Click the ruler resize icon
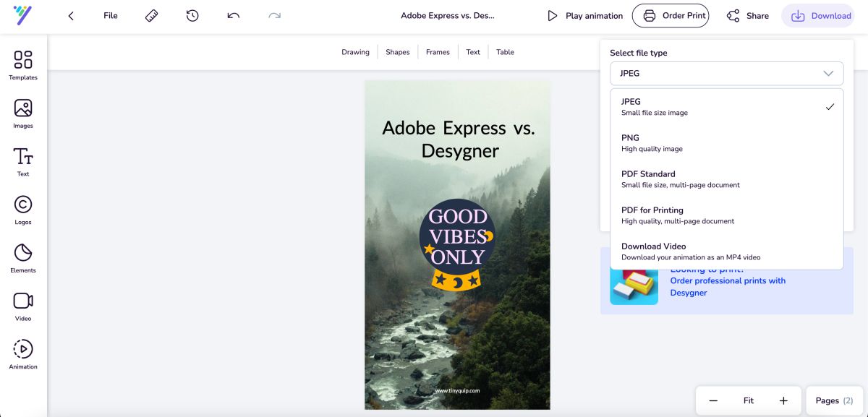The height and width of the screenshot is (417, 868). pos(151,15)
